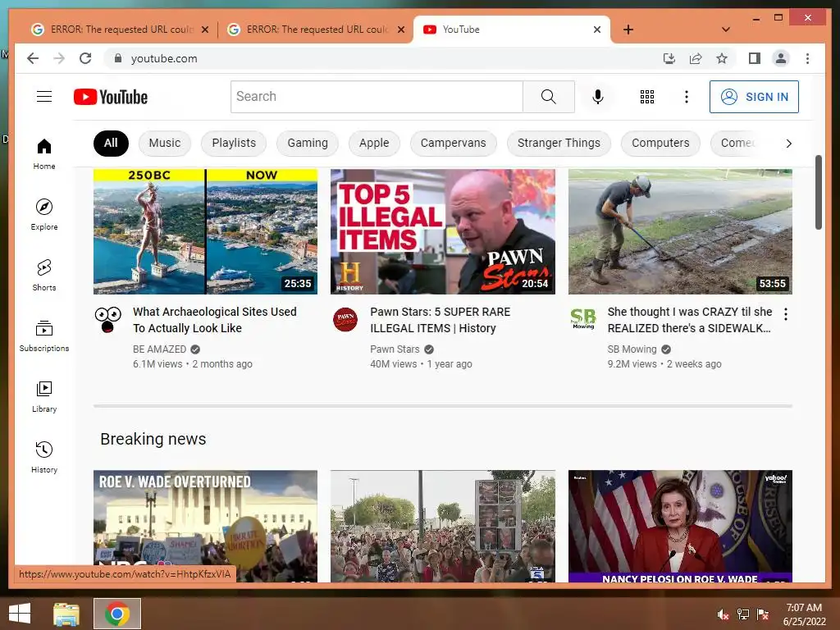The image size is (840, 630).
Task: Open Nancy Pelosi news thumbnail
Action: (x=680, y=526)
